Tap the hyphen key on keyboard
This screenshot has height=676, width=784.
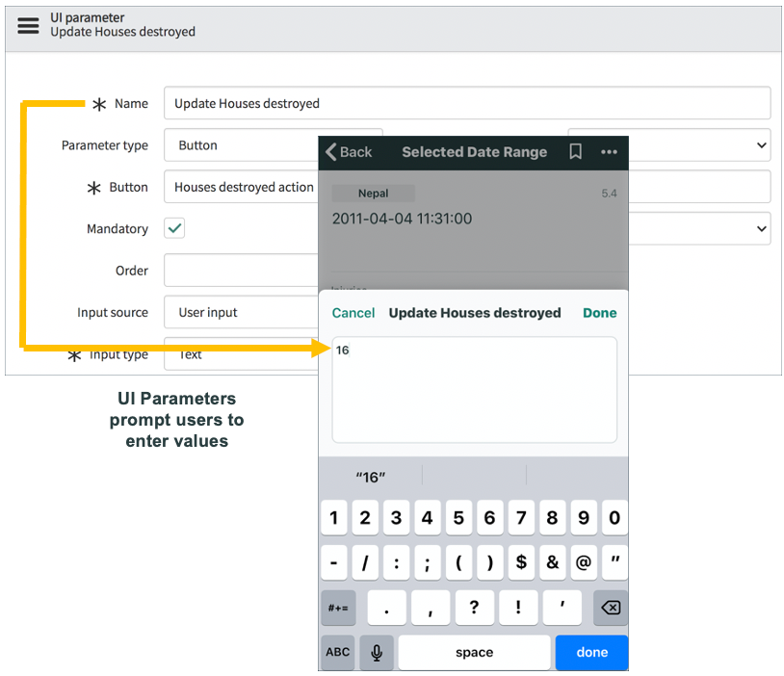point(334,562)
